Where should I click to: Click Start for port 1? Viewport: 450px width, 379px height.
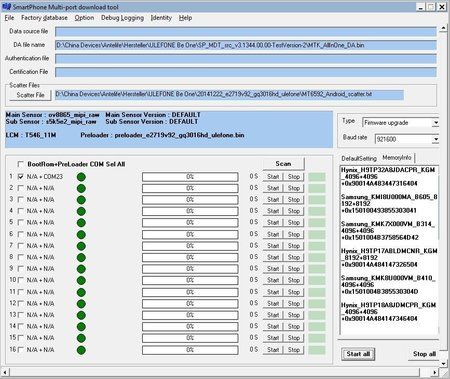click(273, 177)
